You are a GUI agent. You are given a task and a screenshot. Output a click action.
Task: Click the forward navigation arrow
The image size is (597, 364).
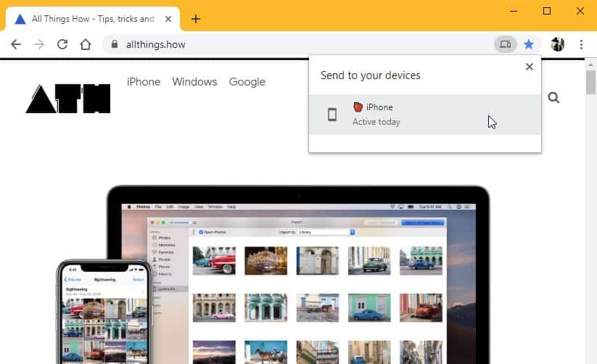coord(39,44)
